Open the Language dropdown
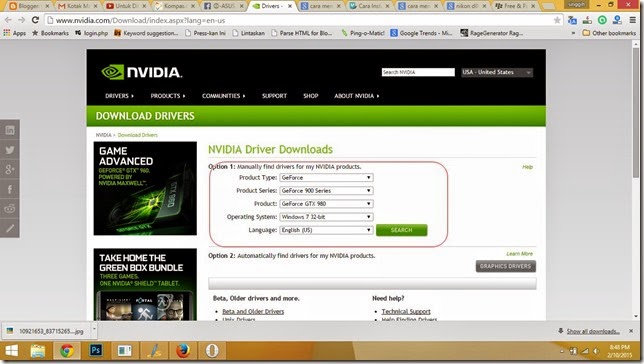 [326, 230]
